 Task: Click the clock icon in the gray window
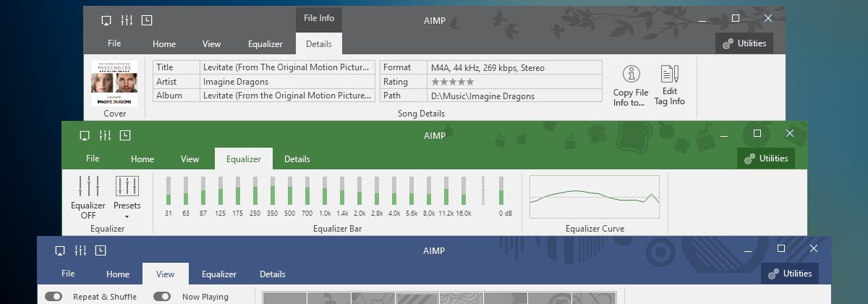(148, 20)
